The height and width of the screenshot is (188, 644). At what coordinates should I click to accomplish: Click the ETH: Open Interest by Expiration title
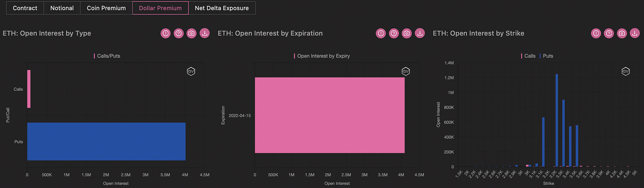(271, 33)
